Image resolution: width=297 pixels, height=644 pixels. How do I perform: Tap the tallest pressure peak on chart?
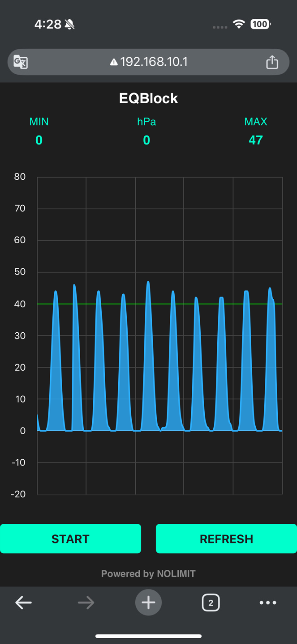click(x=148, y=283)
